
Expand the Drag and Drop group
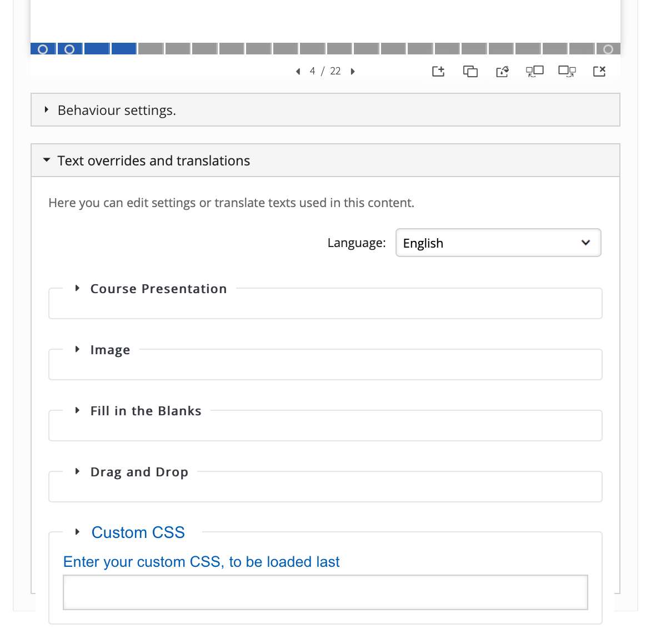(139, 472)
